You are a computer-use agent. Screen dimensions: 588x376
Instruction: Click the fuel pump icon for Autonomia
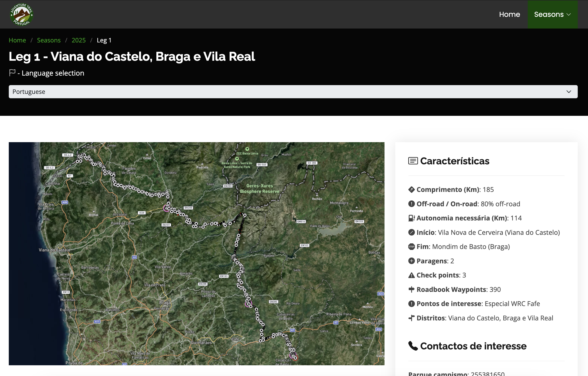411,218
